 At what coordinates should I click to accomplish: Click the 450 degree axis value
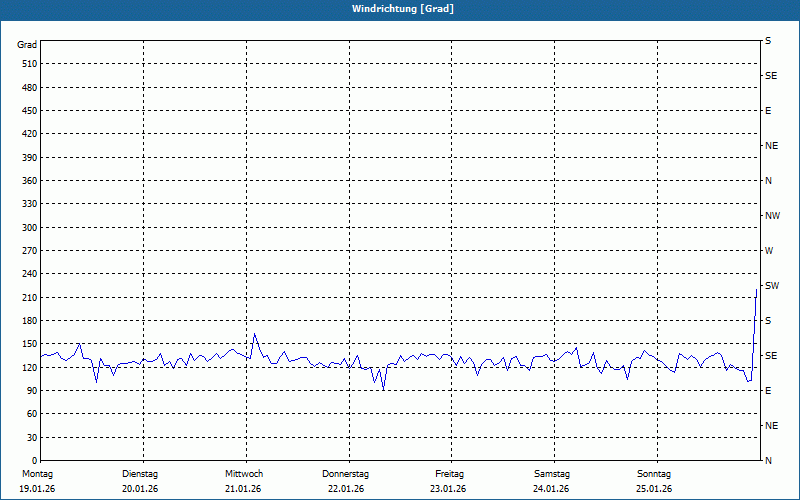coord(30,111)
